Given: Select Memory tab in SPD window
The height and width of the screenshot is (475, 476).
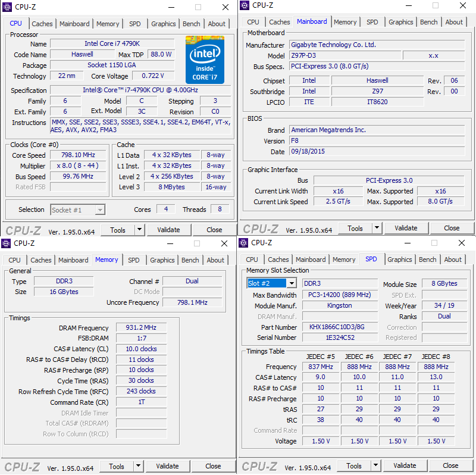Looking at the screenshot, I should click(x=344, y=260).
